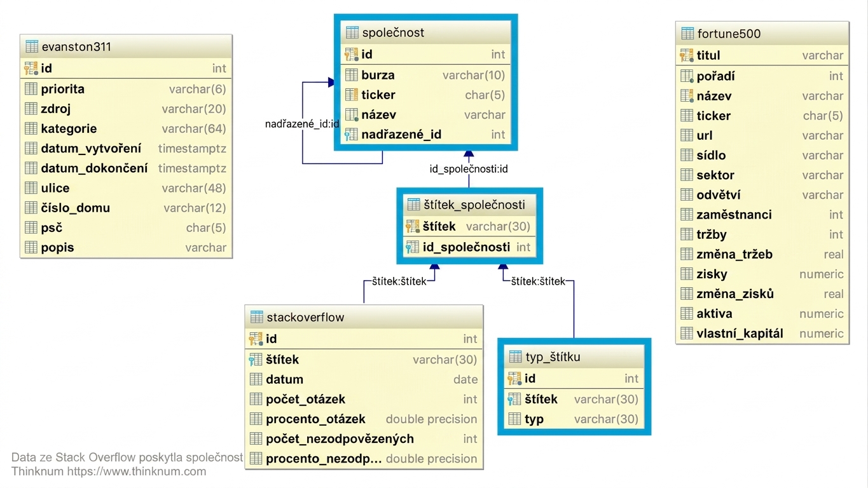Screen dimensions: 868x488
Task: Click the foreign key icon next to id_společnosti
Action: tap(413, 247)
